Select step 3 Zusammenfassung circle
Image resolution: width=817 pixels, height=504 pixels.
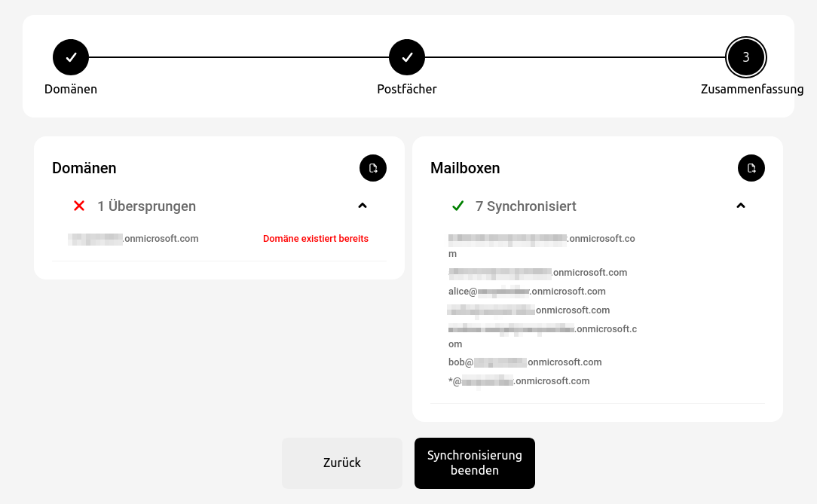pos(745,57)
